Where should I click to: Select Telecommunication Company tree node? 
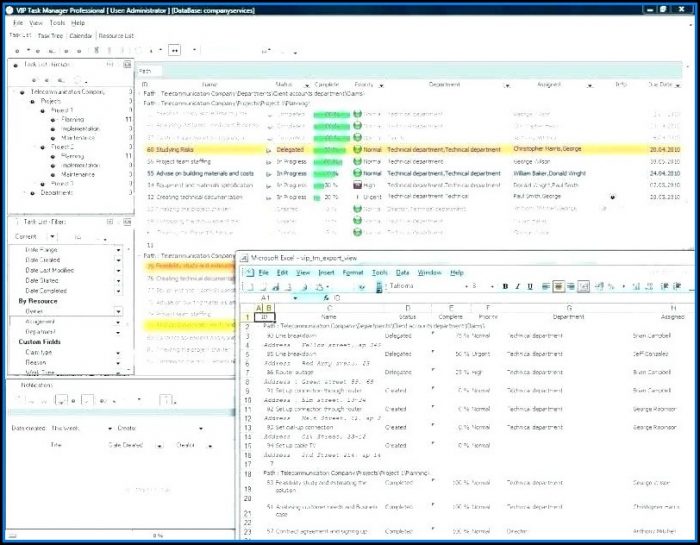(67, 92)
